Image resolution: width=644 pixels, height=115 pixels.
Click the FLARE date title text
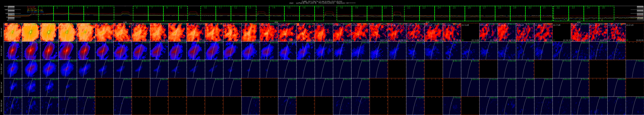pyautogui.click(x=322, y=1)
